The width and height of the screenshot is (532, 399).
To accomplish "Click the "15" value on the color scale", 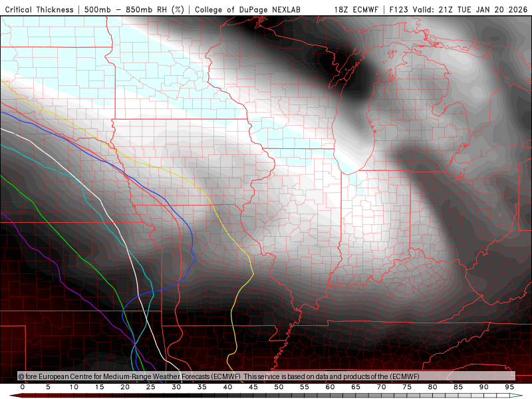I will tap(99, 387).
